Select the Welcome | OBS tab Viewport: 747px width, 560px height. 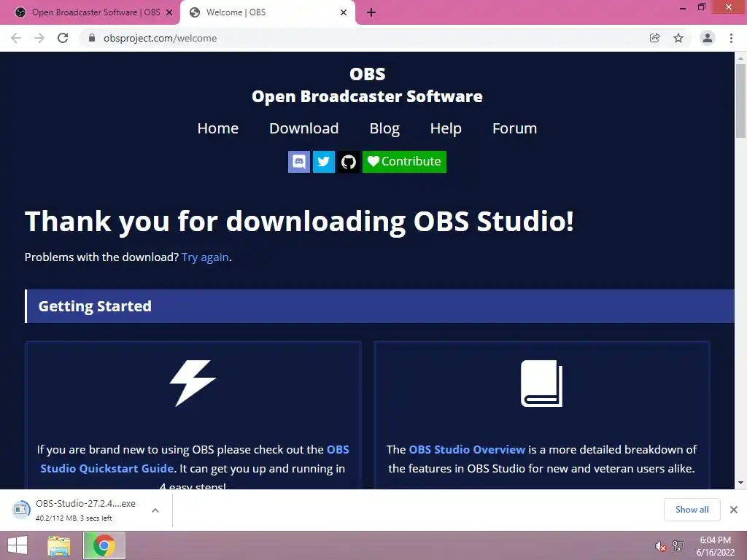[x=267, y=12]
